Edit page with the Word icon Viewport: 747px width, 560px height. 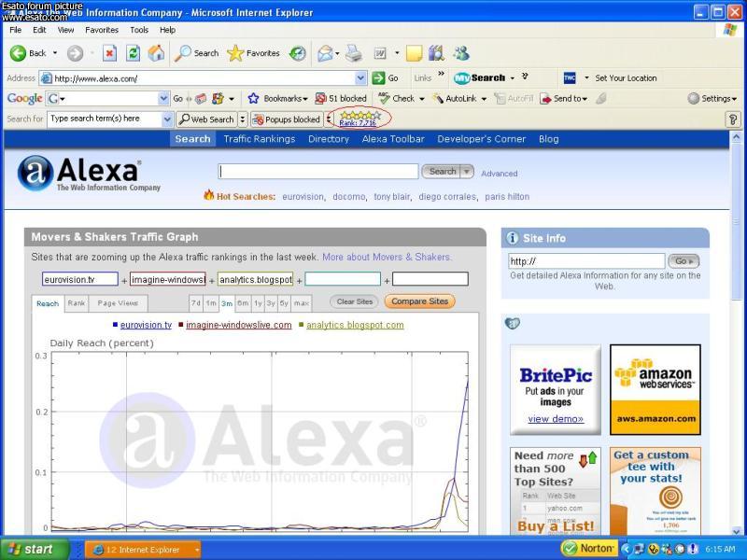pyautogui.click(x=380, y=53)
